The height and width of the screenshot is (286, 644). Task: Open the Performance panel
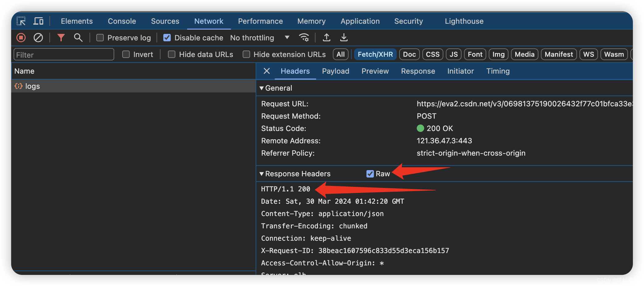pyautogui.click(x=261, y=21)
